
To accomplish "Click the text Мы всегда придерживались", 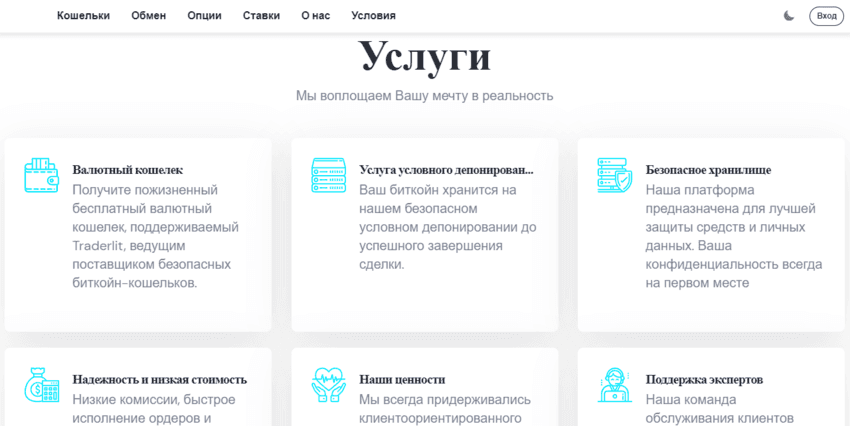I will pos(445,400).
